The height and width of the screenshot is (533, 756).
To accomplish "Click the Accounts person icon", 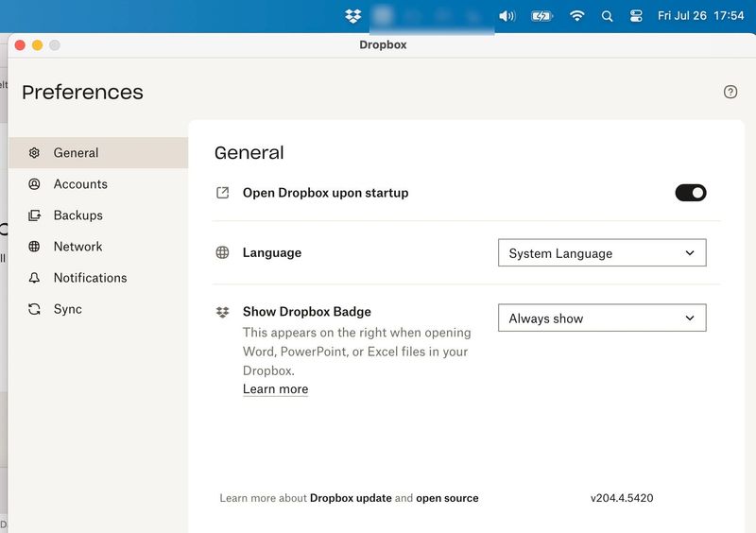I will 35,184.
